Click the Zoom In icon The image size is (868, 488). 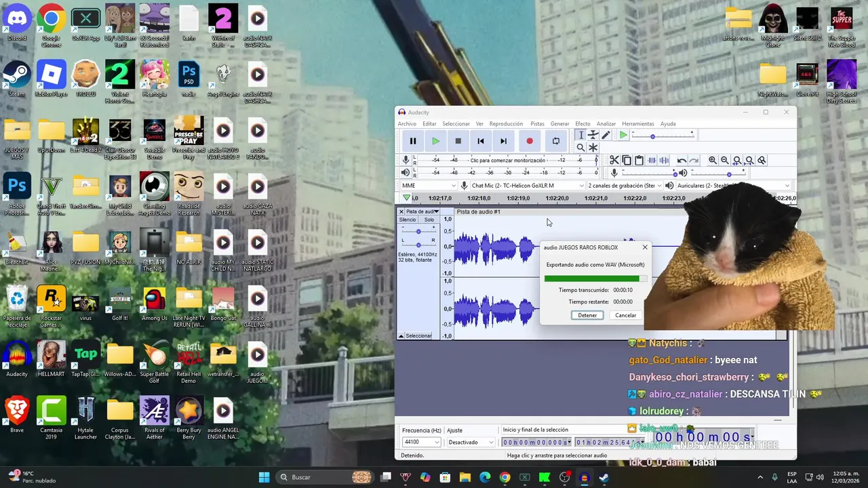coord(713,160)
